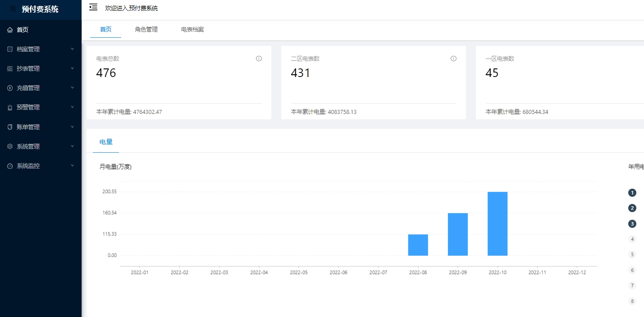Switch to the 角色管理 tab
The width and height of the screenshot is (644, 317).
click(146, 30)
